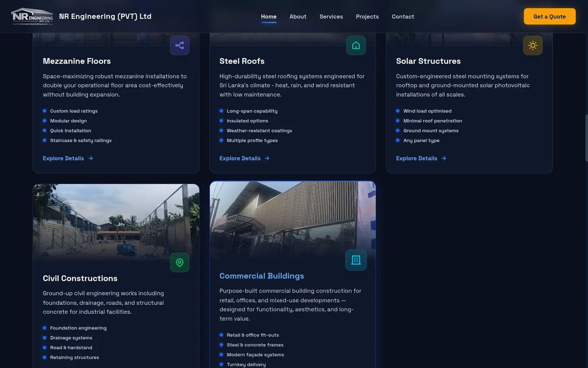Viewport: 588px width, 368px height.
Task: Click the arrow next to Mezzanine Explore Details
Action: (x=91, y=158)
